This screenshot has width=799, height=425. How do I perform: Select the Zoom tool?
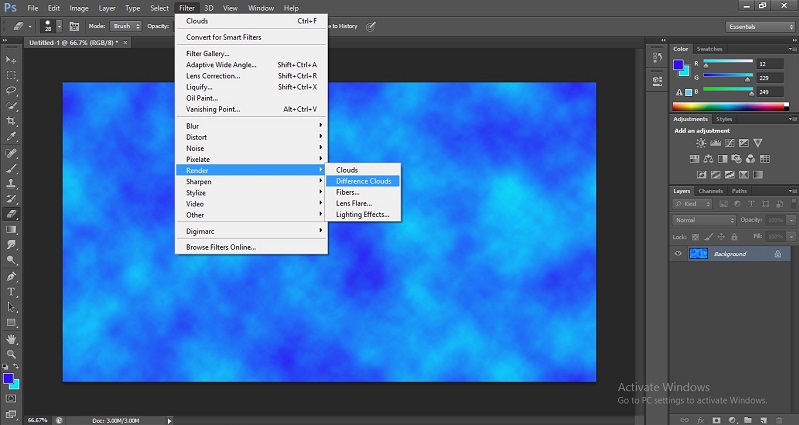coord(11,354)
